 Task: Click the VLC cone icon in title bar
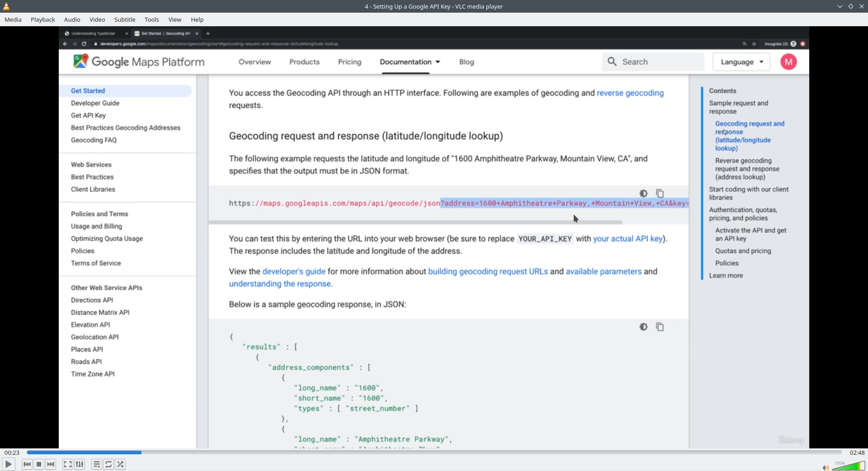coord(6,6)
